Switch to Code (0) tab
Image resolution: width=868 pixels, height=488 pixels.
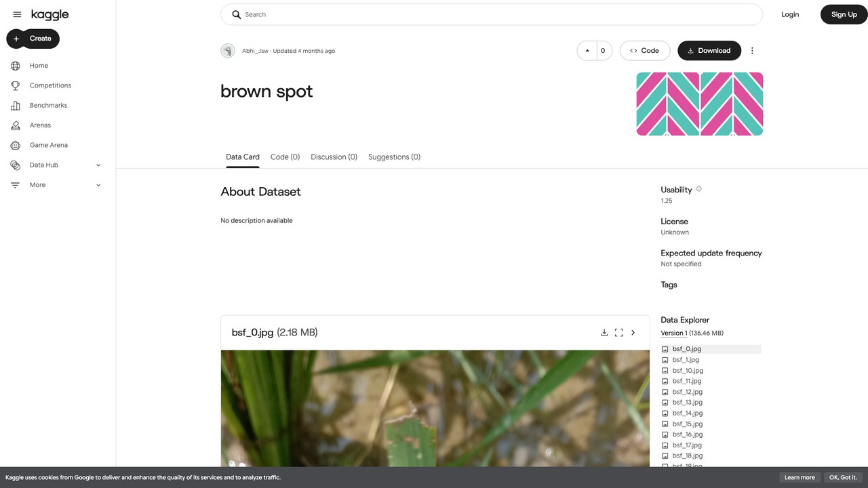point(285,157)
